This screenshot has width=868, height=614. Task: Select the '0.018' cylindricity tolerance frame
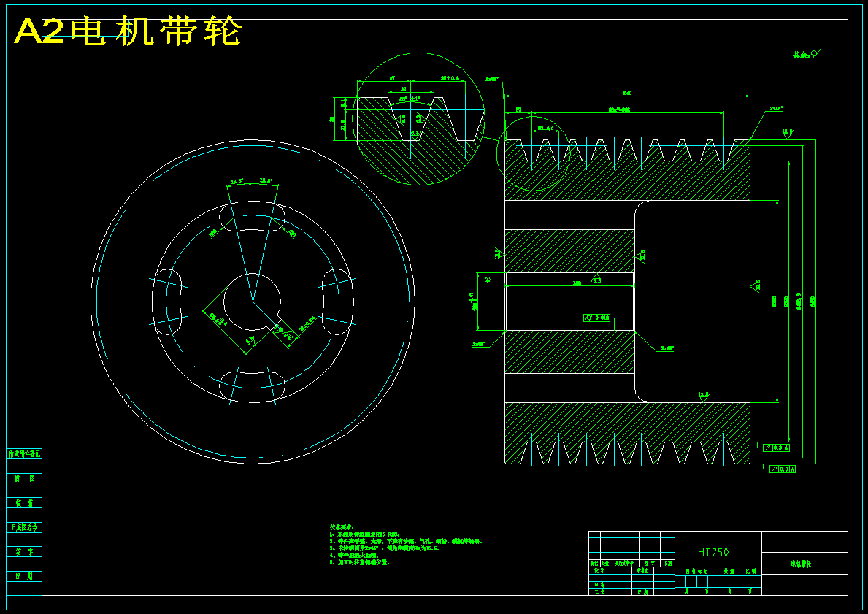pyautogui.click(x=596, y=318)
